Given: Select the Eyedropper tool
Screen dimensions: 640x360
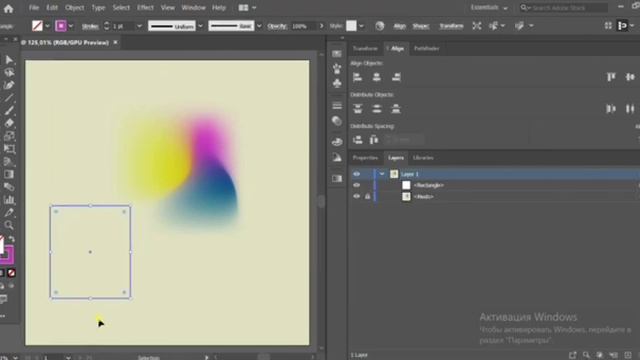Looking at the screenshot, I should 9,213.
